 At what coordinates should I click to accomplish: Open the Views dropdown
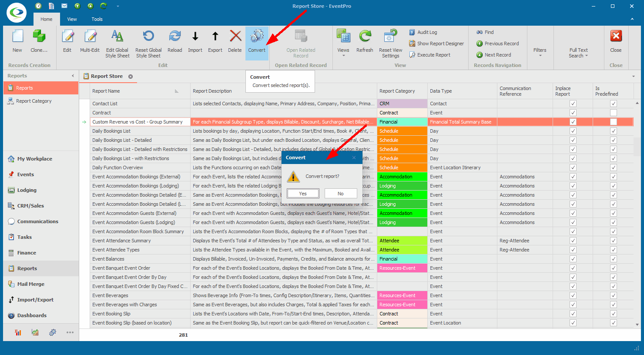click(343, 43)
